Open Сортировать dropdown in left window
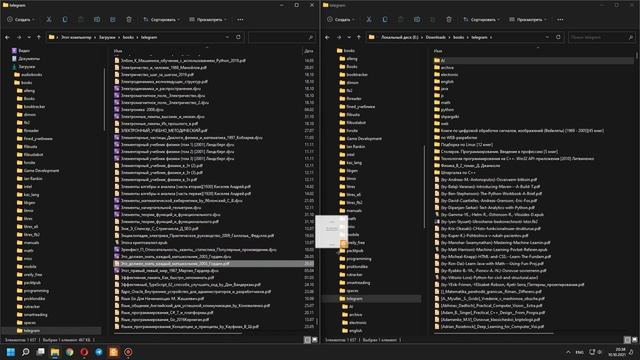 162,20
